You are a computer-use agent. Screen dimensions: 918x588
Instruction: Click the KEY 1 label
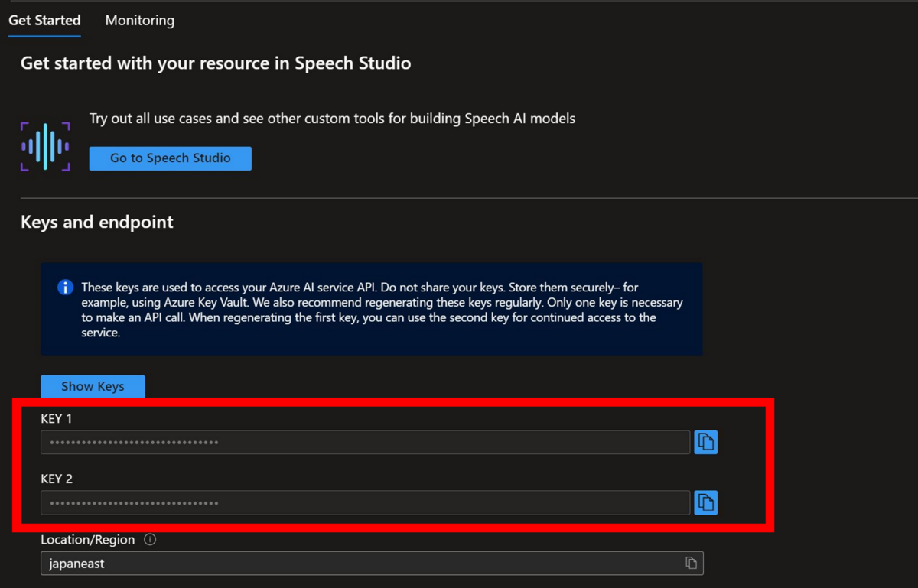coord(57,418)
